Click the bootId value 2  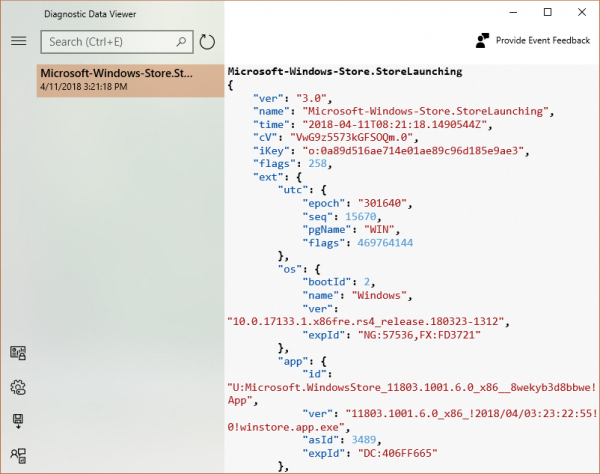click(x=367, y=282)
